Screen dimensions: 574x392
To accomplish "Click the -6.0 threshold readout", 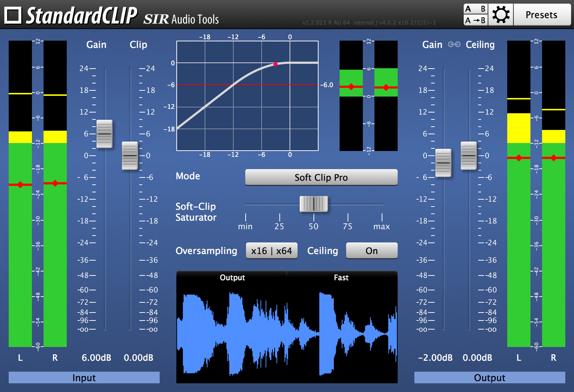I will pyautogui.click(x=327, y=85).
